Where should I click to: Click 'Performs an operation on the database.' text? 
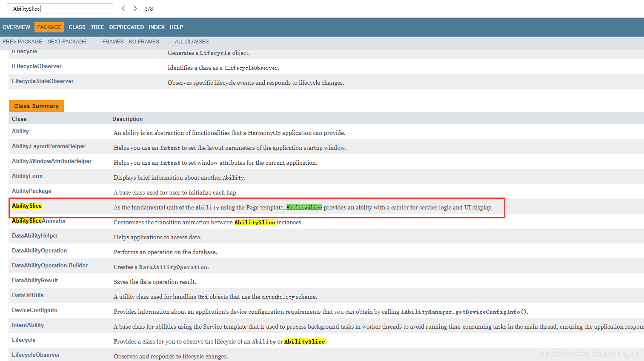coord(165,252)
